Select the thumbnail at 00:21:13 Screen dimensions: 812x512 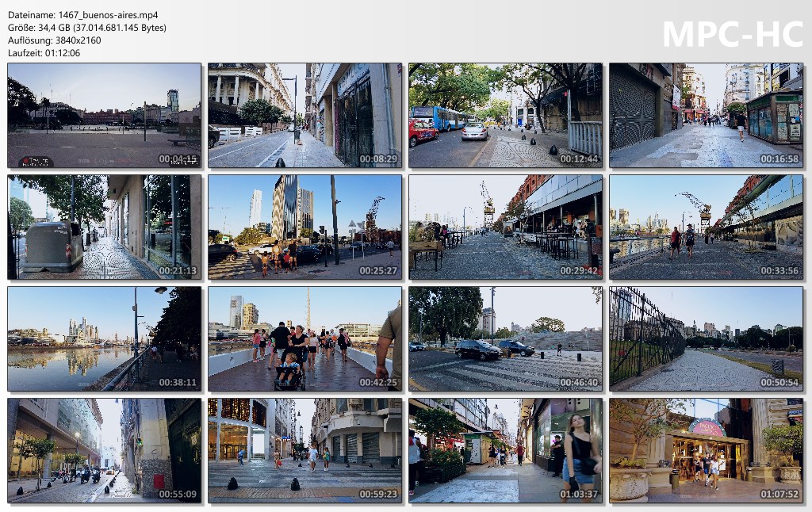104,227
